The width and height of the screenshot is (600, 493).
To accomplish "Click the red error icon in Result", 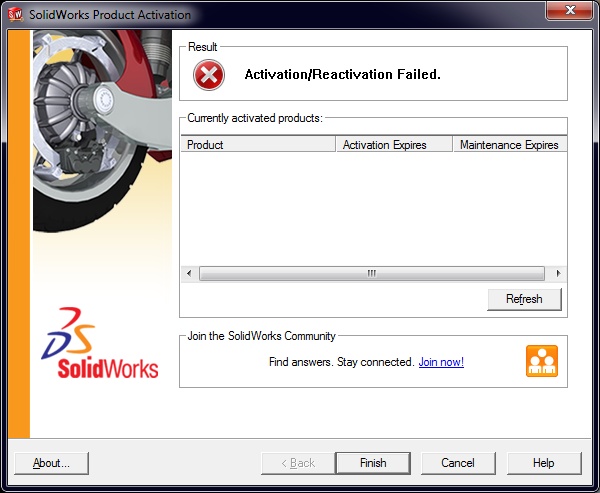I will (x=209, y=75).
